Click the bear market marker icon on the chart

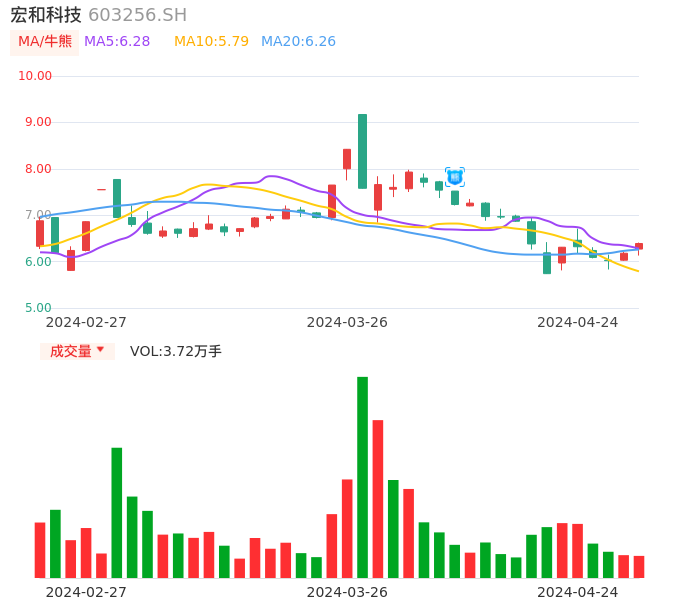click(455, 177)
